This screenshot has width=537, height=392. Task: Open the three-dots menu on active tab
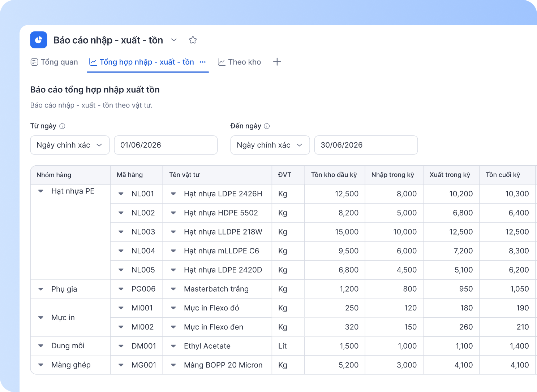(x=203, y=62)
